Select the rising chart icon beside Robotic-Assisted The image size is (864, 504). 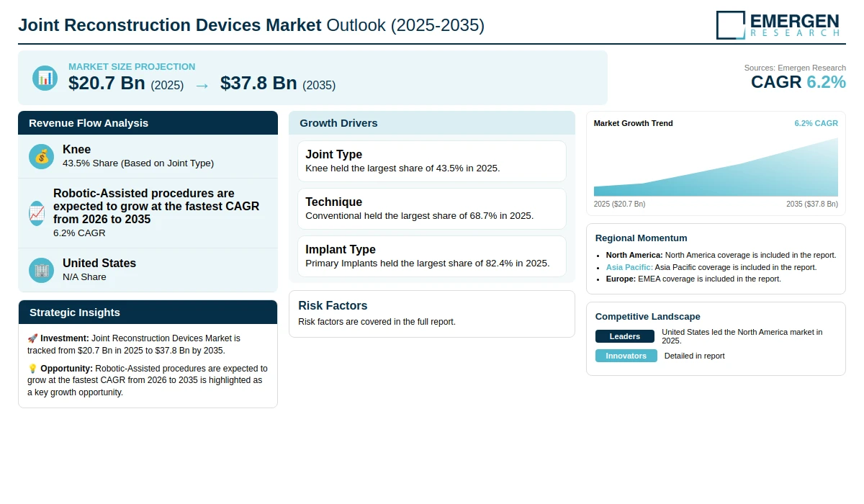tap(37, 213)
